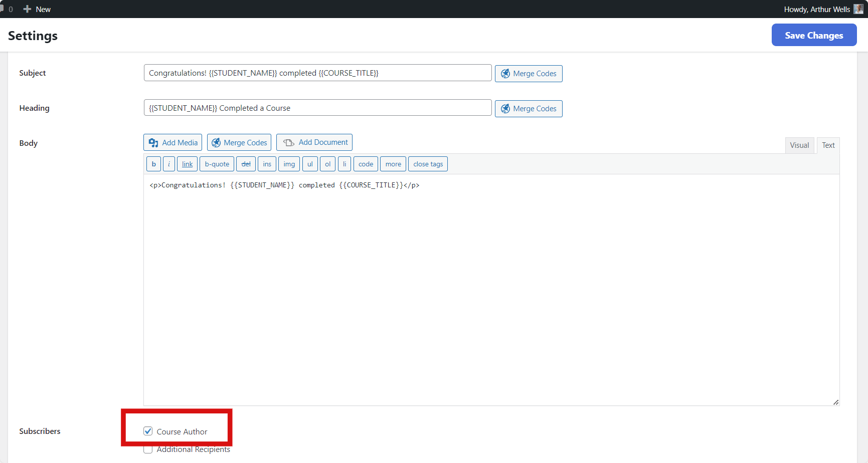Click the del quicktag button
Viewport: 868px width, 463px height.
tap(246, 164)
